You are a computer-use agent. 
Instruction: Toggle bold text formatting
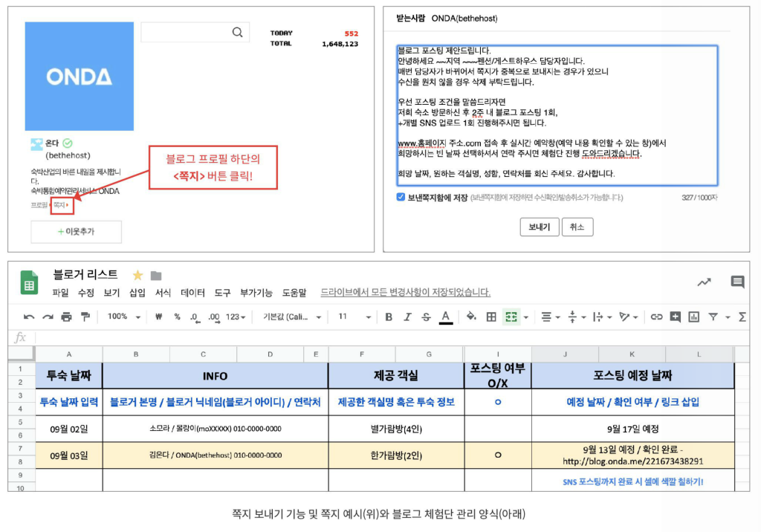tap(388, 317)
